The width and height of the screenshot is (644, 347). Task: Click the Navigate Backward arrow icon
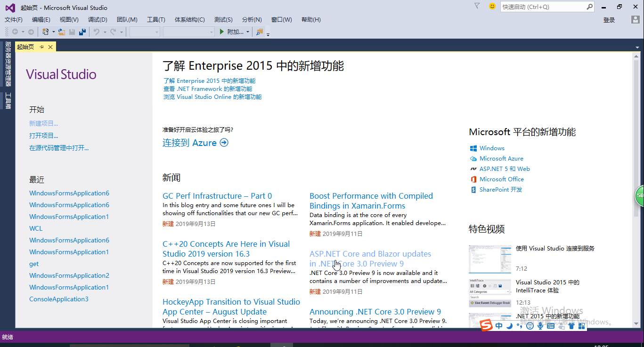(x=15, y=32)
